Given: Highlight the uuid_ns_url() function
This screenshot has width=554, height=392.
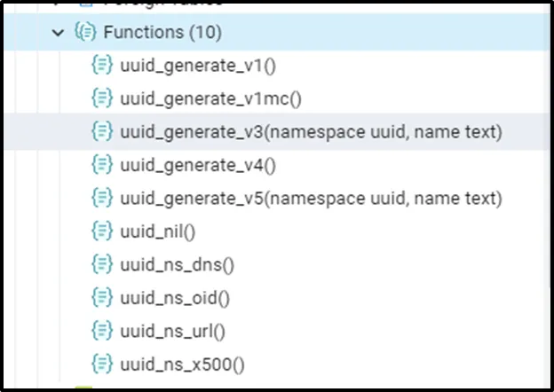Looking at the screenshot, I should (x=173, y=331).
